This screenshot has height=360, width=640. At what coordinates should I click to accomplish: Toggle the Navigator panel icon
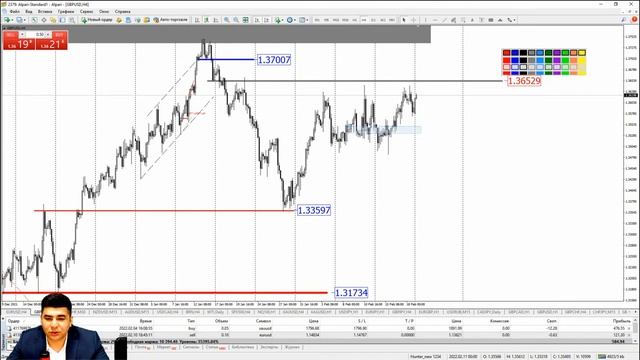pyautogui.click(x=53, y=20)
